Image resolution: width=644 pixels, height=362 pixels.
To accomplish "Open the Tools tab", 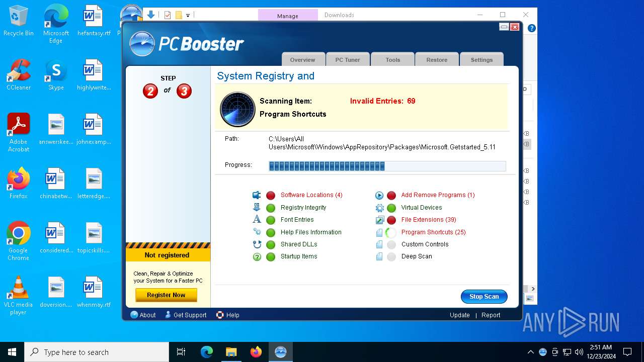I will (x=393, y=59).
